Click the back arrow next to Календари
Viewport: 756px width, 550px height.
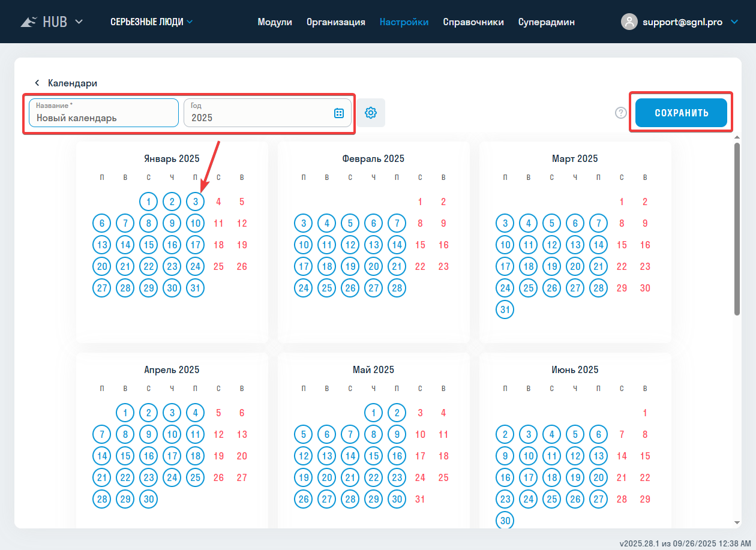coord(37,83)
